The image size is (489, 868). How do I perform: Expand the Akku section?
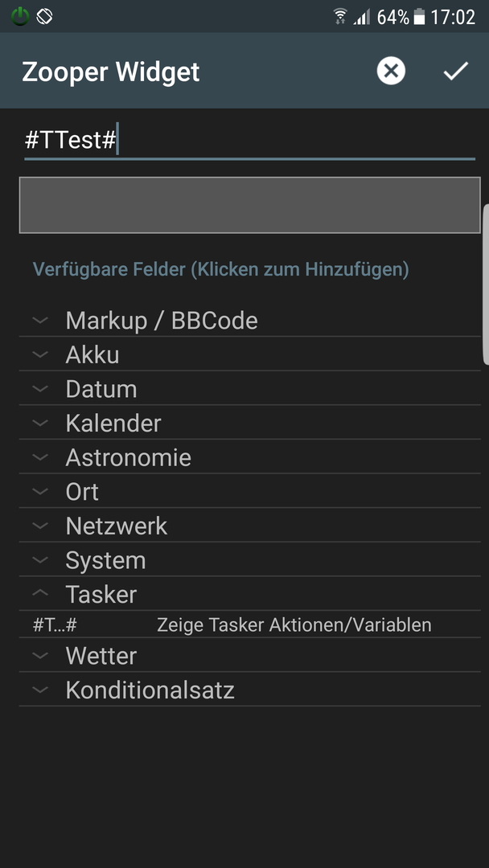click(250, 354)
